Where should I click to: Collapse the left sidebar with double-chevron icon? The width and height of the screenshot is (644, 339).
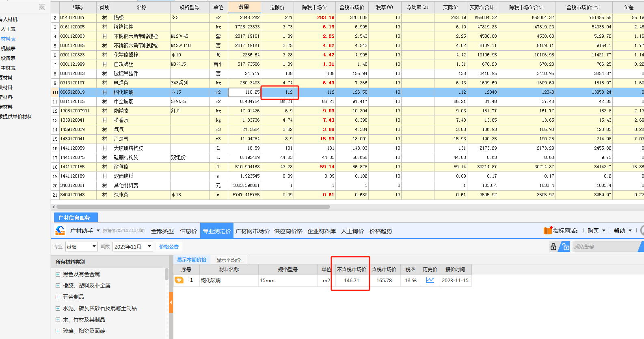[42, 7]
